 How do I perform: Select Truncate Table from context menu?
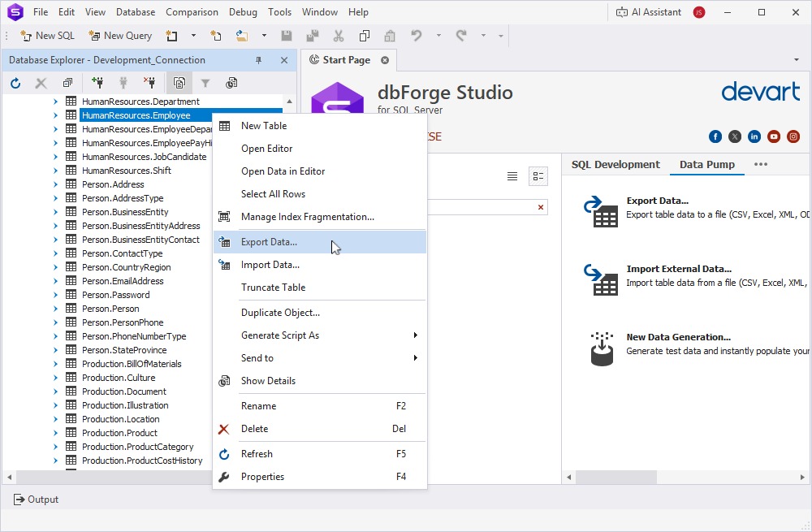point(319,288)
